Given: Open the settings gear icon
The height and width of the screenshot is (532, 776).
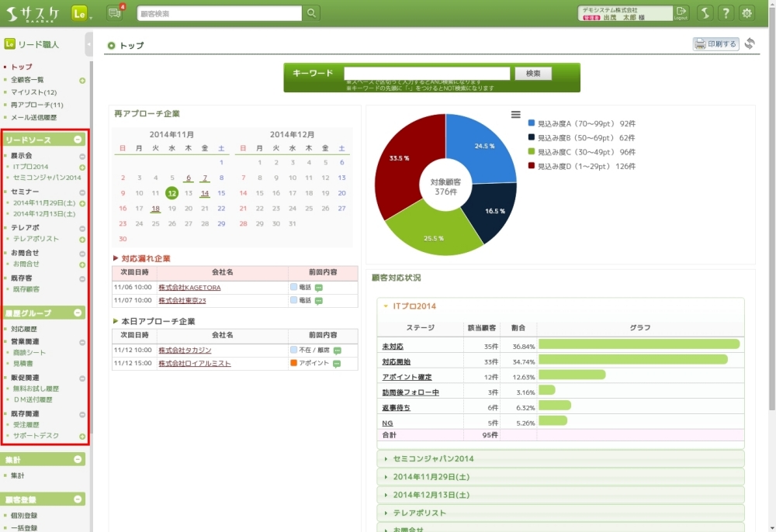Looking at the screenshot, I should click(x=747, y=13).
